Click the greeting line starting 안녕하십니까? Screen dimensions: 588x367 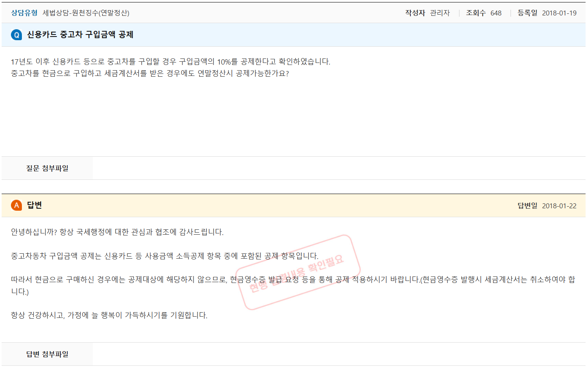pos(117,232)
